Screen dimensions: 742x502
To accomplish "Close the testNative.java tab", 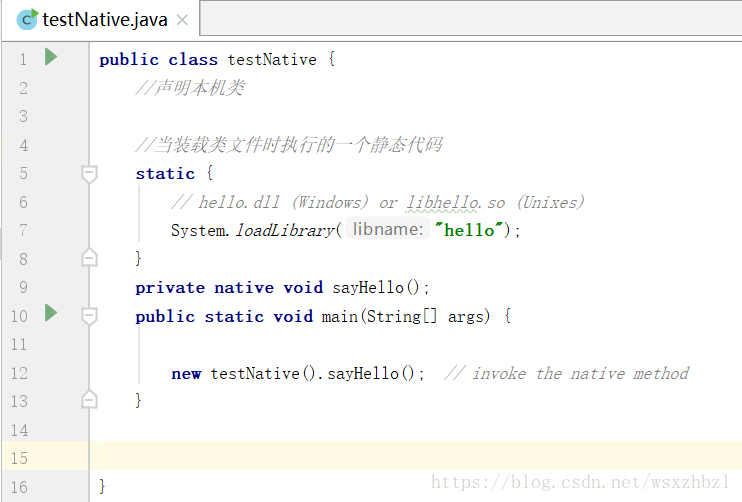I will pos(182,20).
